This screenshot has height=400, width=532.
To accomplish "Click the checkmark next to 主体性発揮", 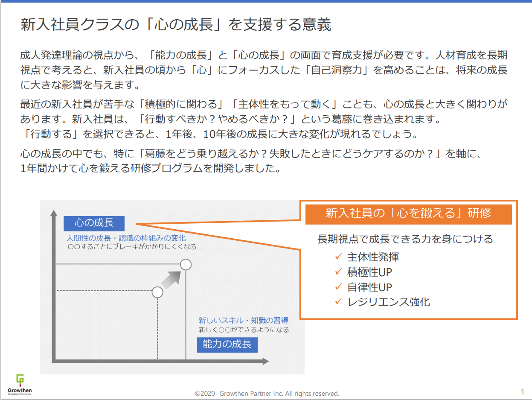I will pos(338,257).
